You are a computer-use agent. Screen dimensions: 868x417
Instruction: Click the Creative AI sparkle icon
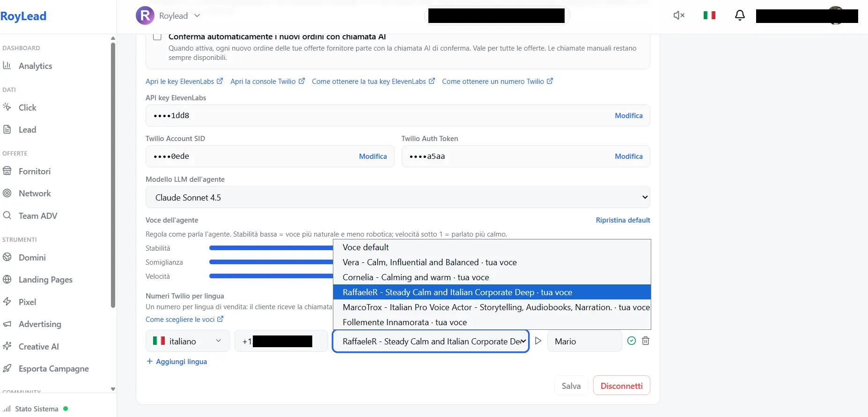pyautogui.click(x=7, y=346)
